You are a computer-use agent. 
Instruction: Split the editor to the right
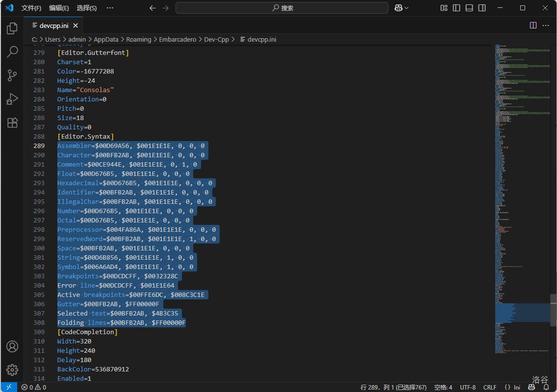tap(533, 25)
